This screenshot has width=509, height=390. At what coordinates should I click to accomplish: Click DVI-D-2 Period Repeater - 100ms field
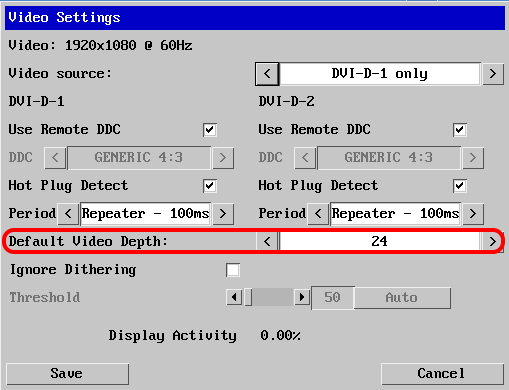point(395,213)
